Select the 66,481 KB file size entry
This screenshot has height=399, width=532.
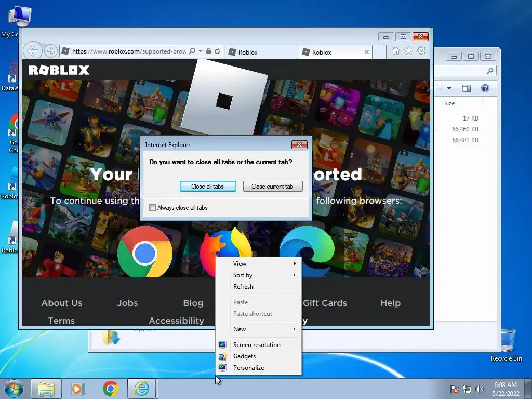[465, 140]
